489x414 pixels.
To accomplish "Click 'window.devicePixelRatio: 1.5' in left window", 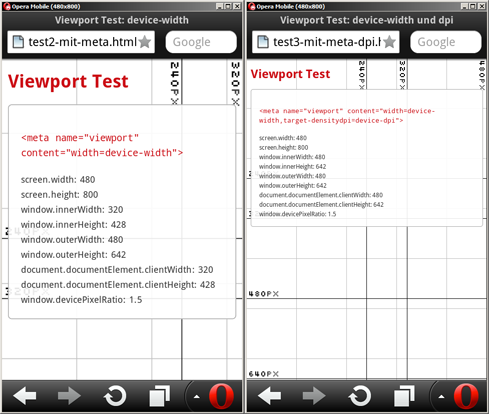I will coord(81,300).
